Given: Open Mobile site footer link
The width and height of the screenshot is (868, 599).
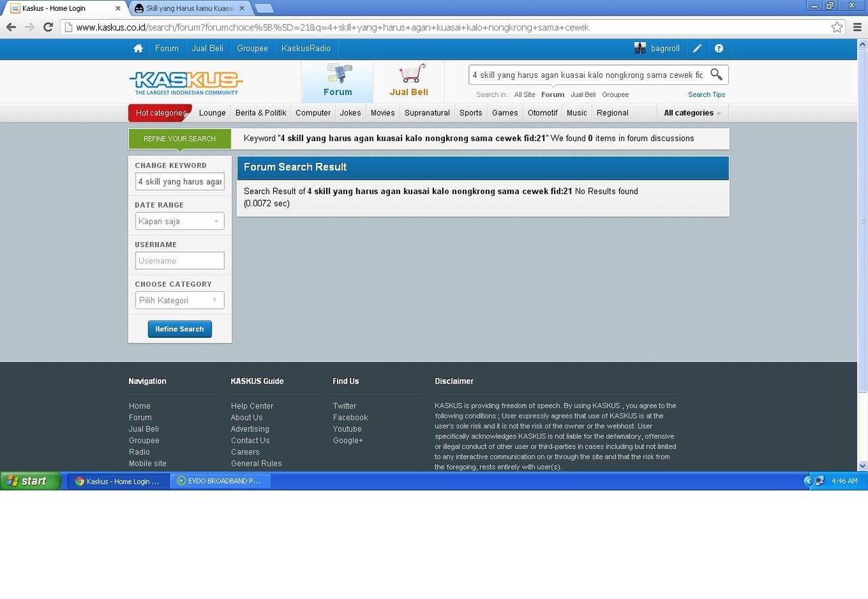Looking at the screenshot, I should point(148,463).
